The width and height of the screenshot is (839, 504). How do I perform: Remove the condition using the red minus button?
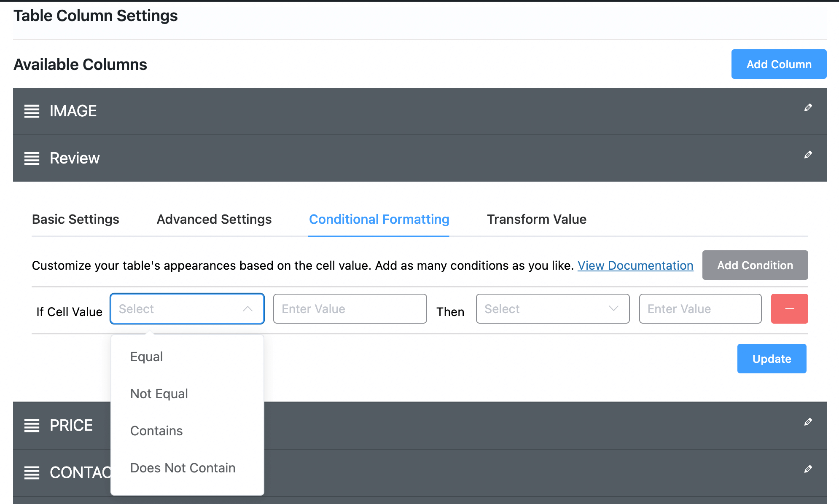point(789,308)
